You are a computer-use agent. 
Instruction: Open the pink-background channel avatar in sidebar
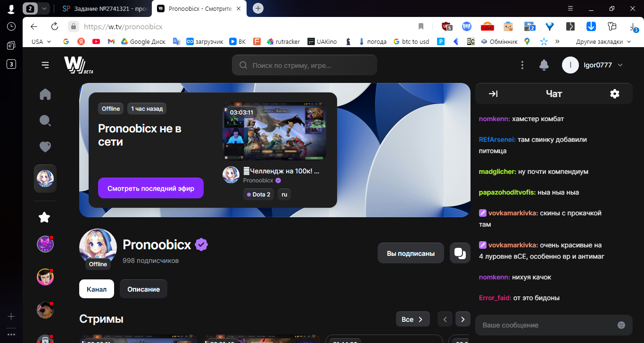45,277
